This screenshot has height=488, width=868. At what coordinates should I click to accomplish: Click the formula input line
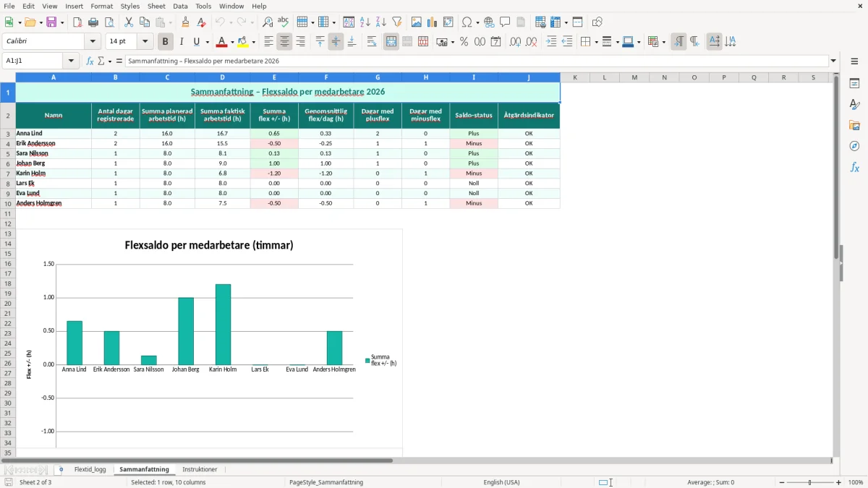pyautogui.click(x=476, y=61)
